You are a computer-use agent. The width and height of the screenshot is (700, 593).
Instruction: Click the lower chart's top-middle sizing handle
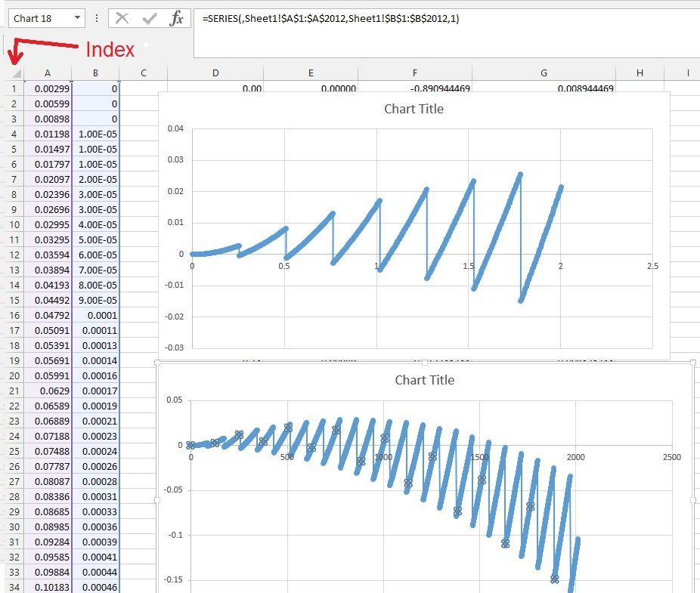(x=425, y=363)
